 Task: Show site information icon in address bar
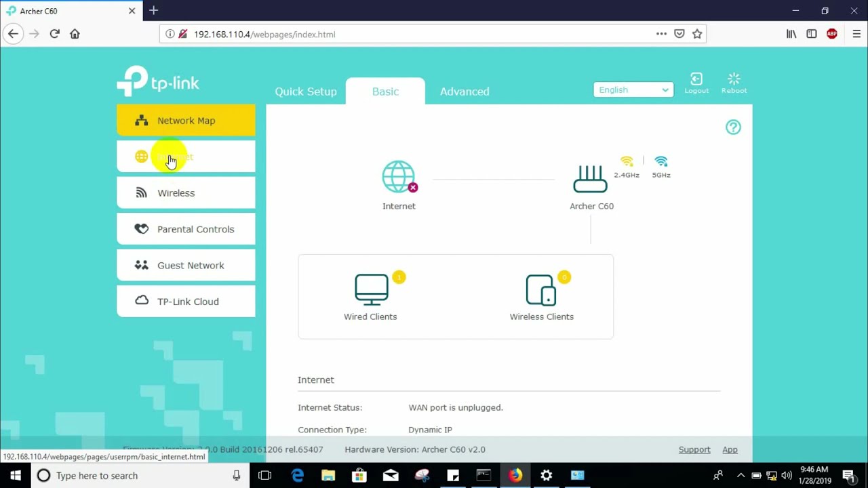tap(170, 34)
